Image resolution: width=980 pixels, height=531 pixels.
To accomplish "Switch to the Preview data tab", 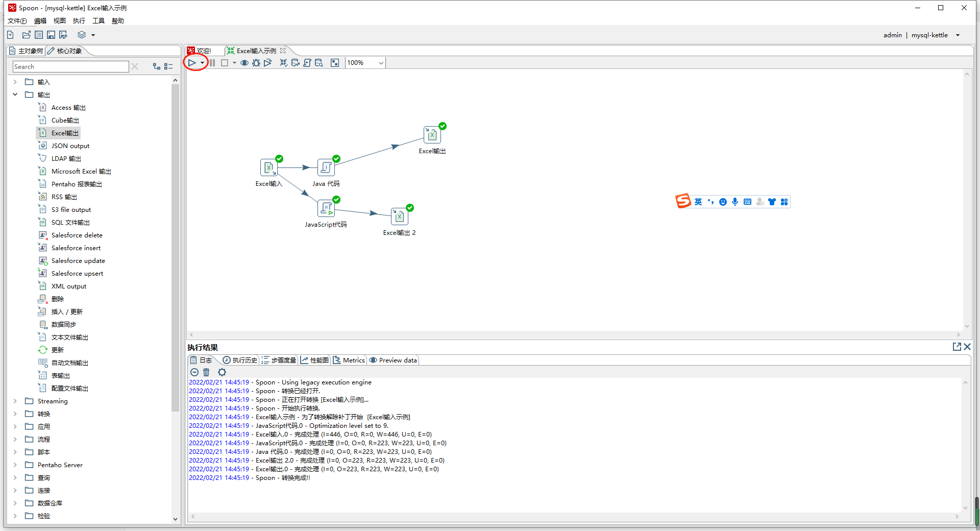I will pos(393,360).
